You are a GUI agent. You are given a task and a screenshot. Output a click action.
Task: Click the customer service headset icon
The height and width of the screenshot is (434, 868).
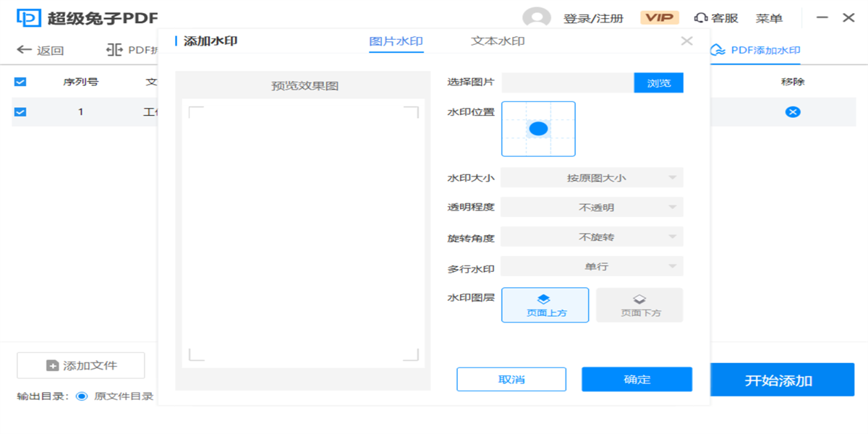point(700,18)
